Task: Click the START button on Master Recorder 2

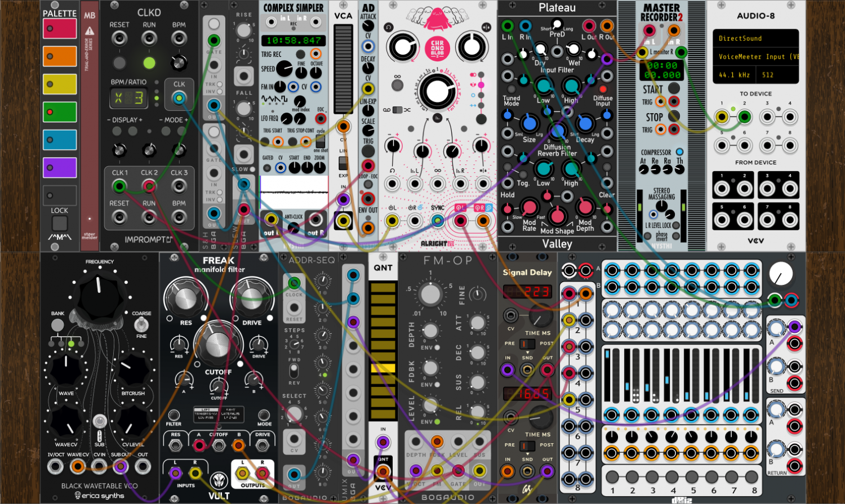Action: pyautogui.click(x=674, y=89)
